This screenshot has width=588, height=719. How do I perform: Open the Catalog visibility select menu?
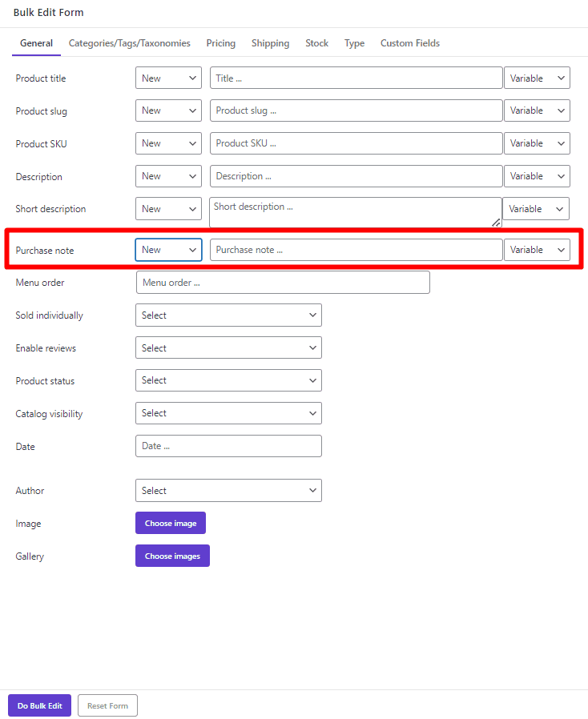pyautogui.click(x=228, y=413)
